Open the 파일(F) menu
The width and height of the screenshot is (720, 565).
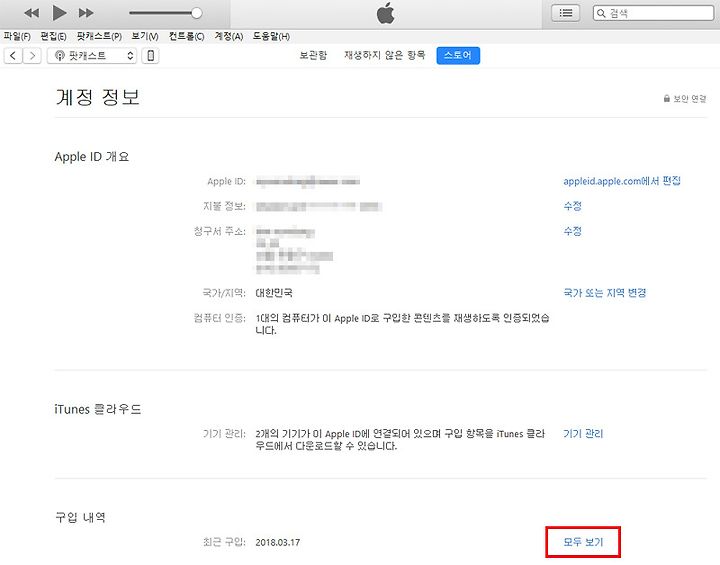[x=17, y=36]
